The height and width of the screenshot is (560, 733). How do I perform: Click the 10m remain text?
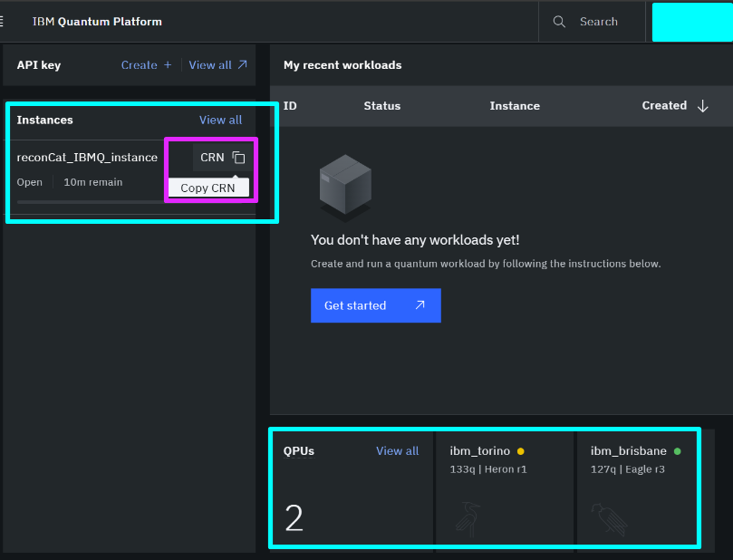point(93,182)
